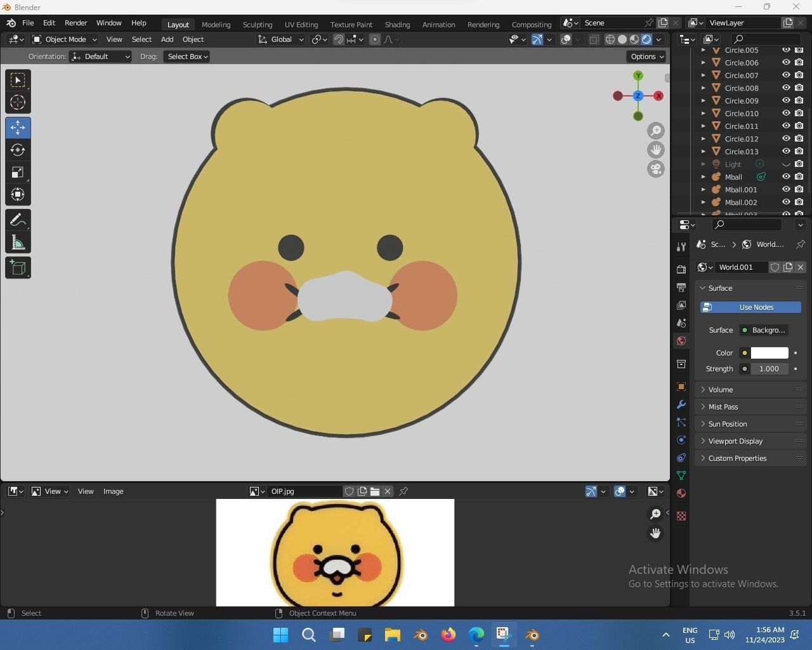The image size is (812, 650).
Task: Open Firefox from the taskbar
Action: coord(449,635)
